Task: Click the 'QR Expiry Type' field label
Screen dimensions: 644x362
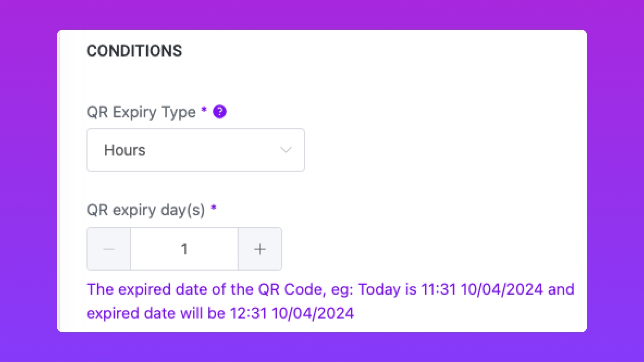Action: coord(141,112)
